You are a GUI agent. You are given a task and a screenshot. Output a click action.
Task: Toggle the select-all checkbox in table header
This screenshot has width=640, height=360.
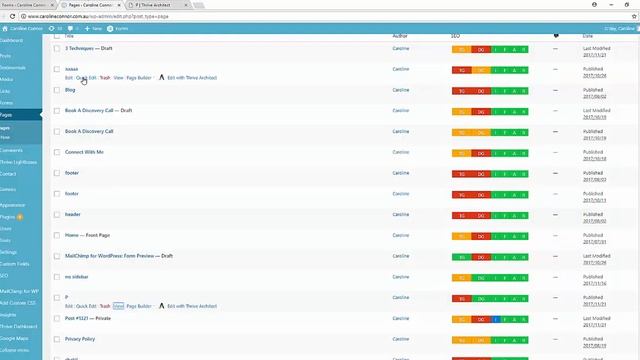pyautogui.click(x=57, y=36)
